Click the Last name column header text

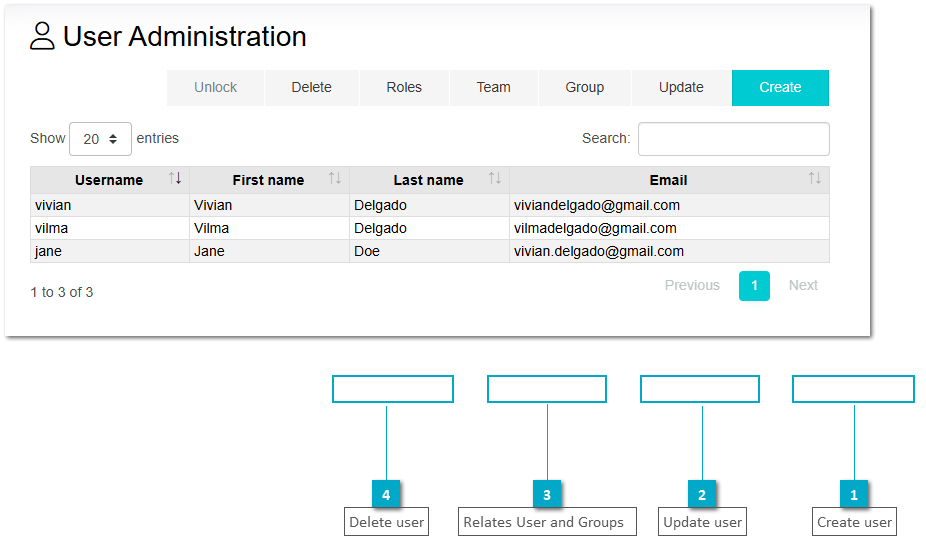click(x=428, y=180)
